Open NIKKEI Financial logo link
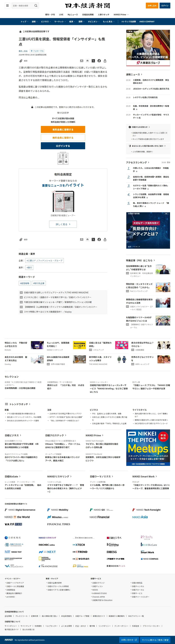 (99, 517)
